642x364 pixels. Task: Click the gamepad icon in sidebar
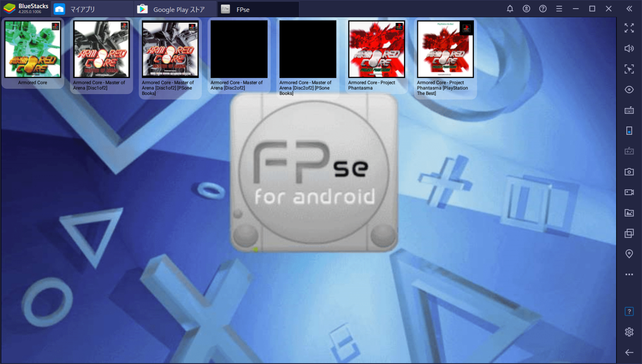coord(629,151)
